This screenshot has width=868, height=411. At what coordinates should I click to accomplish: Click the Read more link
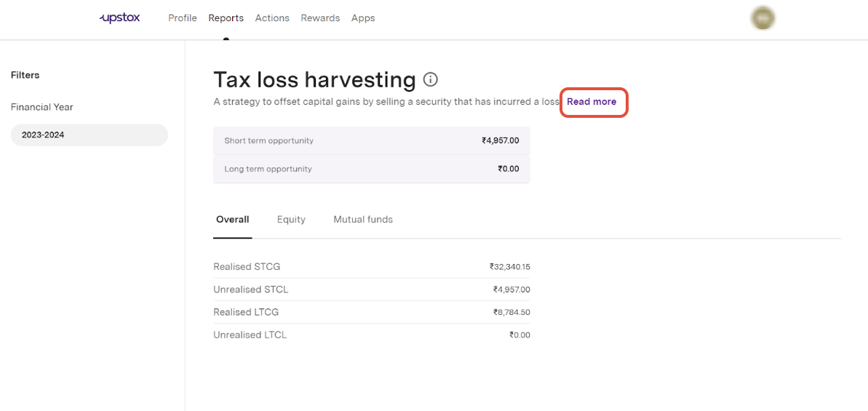[x=592, y=102]
